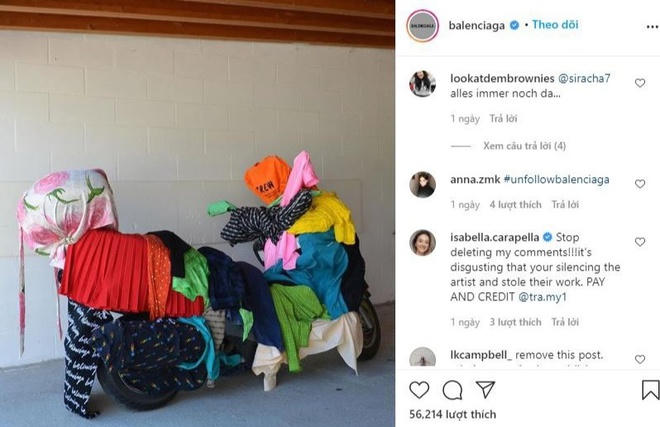The height and width of the screenshot is (427, 660).
Task: Click the clothes-covered motorcycle photo
Action: tap(197, 214)
